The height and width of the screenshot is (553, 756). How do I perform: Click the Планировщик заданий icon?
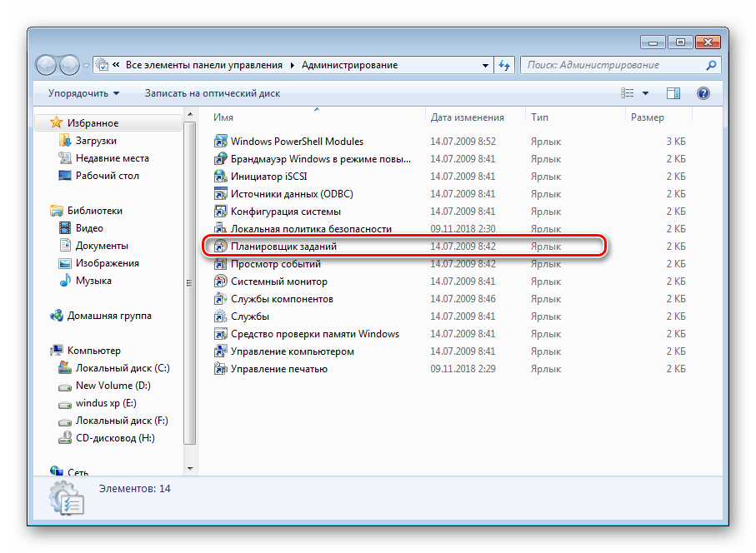point(220,247)
